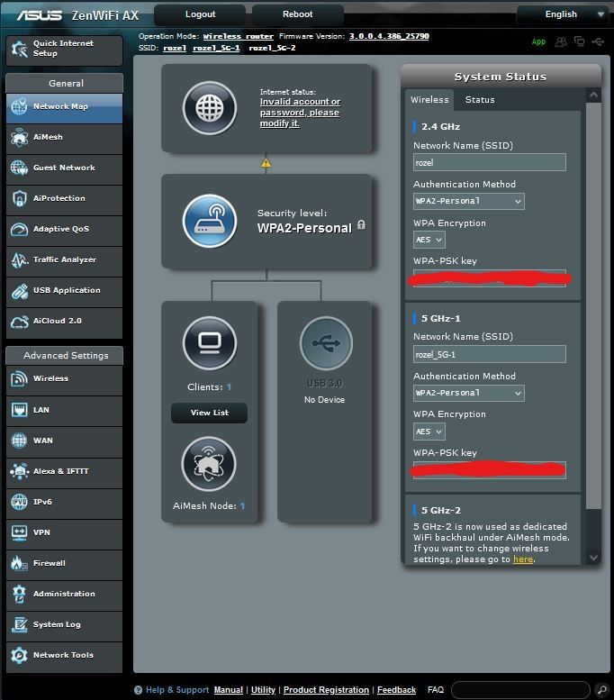Click the AiMesh Node house icon
Image resolution: width=614 pixels, height=700 pixels.
(208, 464)
